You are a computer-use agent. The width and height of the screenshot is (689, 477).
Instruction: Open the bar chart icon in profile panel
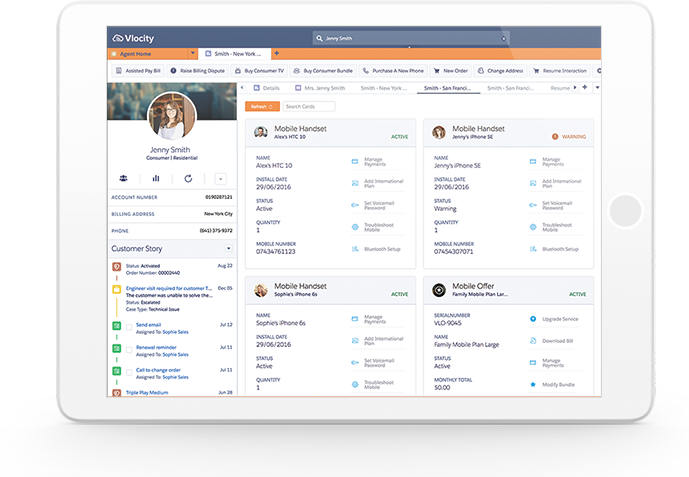[x=156, y=179]
